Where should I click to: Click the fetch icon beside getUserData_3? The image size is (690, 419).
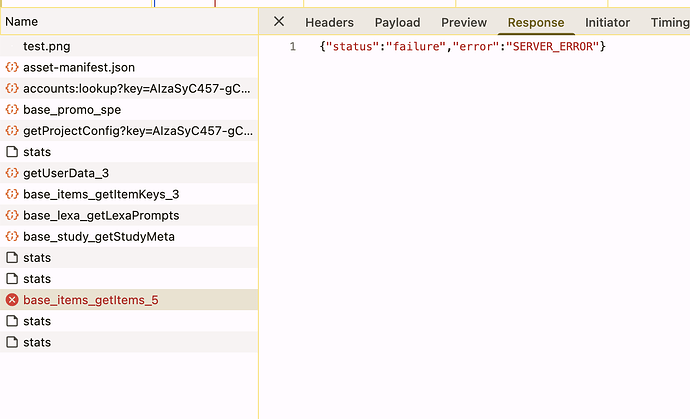click(12, 173)
